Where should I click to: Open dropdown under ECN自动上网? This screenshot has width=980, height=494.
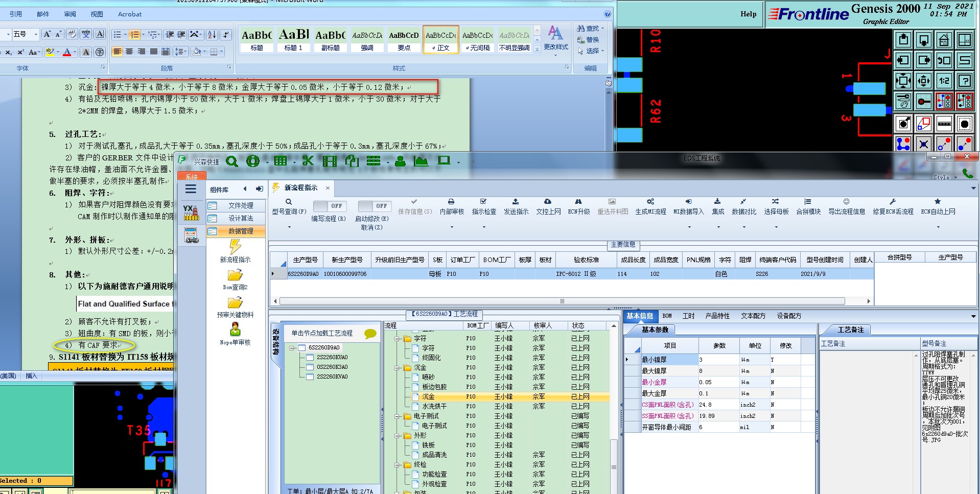[938, 227]
